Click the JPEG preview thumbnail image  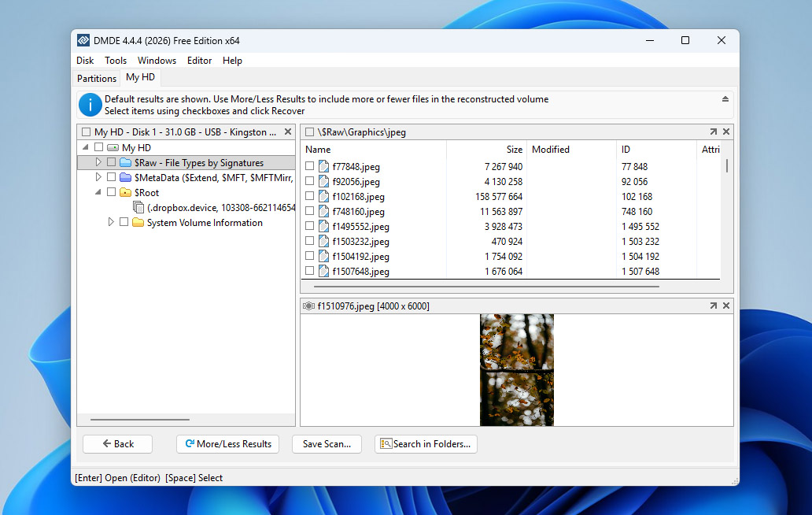click(516, 370)
